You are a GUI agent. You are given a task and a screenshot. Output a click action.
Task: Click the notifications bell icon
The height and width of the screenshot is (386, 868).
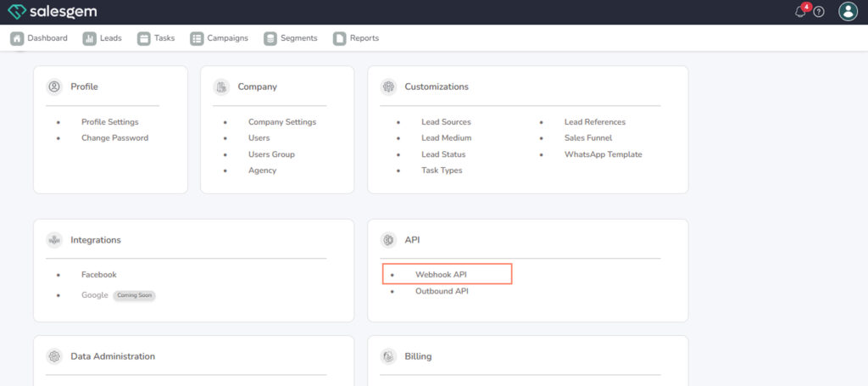pyautogui.click(x=800, y=12)
